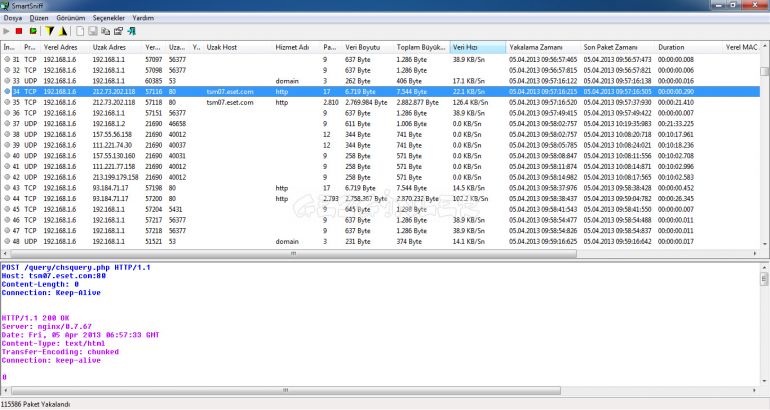The height and width of the screenshot is (410, 770).
Task: Sort by the Toplam Büyük... column header
Action: pos(422,47)
